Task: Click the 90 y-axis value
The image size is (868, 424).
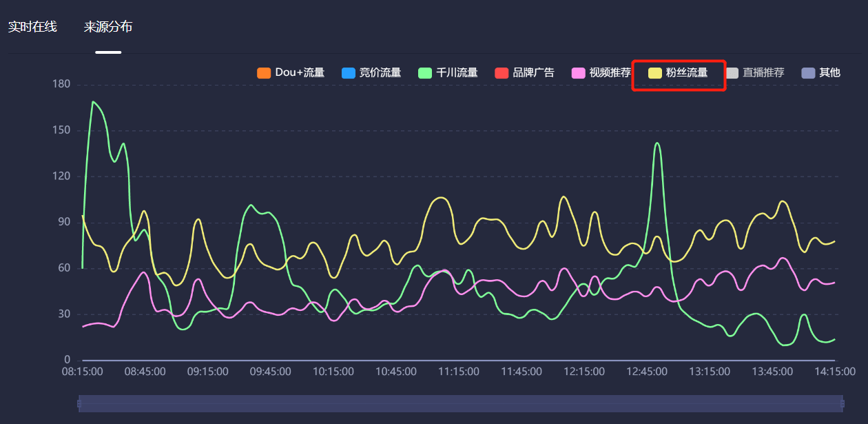Action: (64, 222)
